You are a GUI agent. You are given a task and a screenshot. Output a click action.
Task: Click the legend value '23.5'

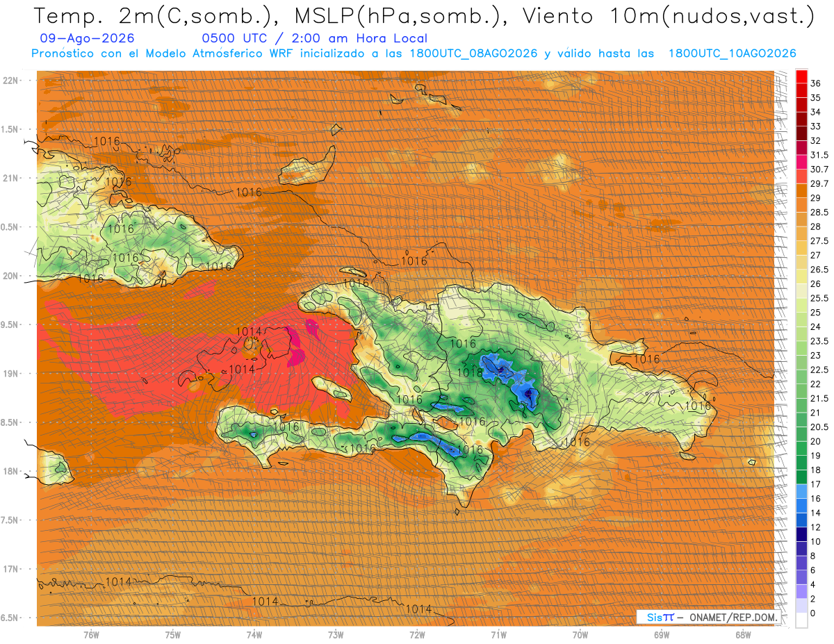819,341
